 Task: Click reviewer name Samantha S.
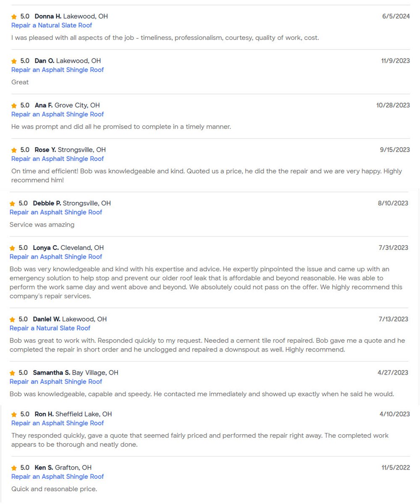52,373
